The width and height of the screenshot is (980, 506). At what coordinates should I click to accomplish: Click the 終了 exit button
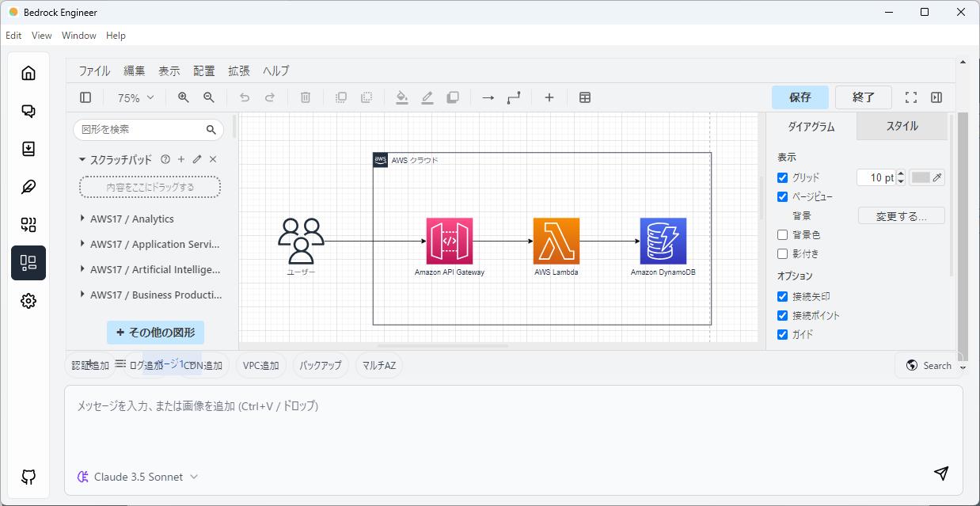(864, 97)
